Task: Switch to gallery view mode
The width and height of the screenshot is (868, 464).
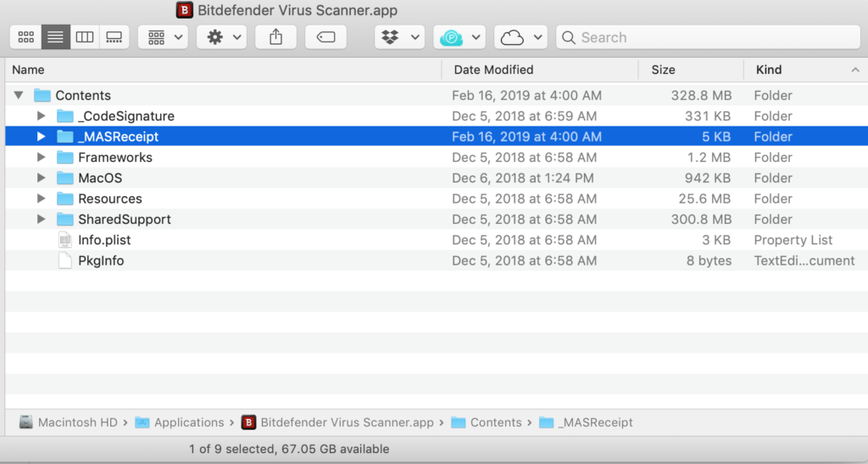Action: click(x=114, y=37)
